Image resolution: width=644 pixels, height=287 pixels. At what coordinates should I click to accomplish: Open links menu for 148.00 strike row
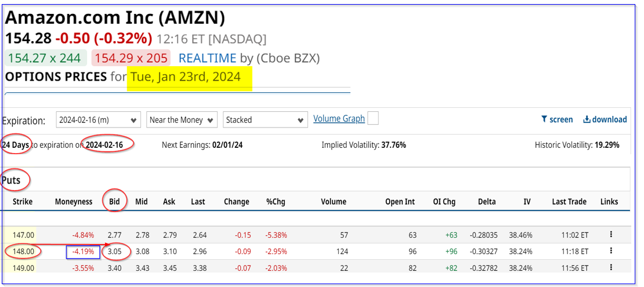tap(611, 251)
